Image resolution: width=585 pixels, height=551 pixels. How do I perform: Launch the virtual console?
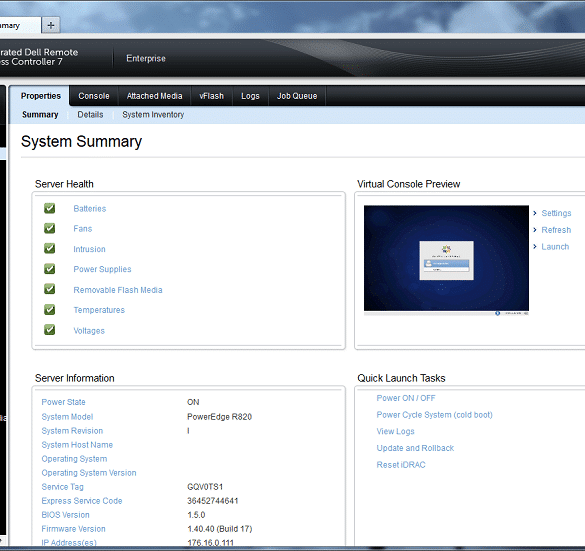555,247
